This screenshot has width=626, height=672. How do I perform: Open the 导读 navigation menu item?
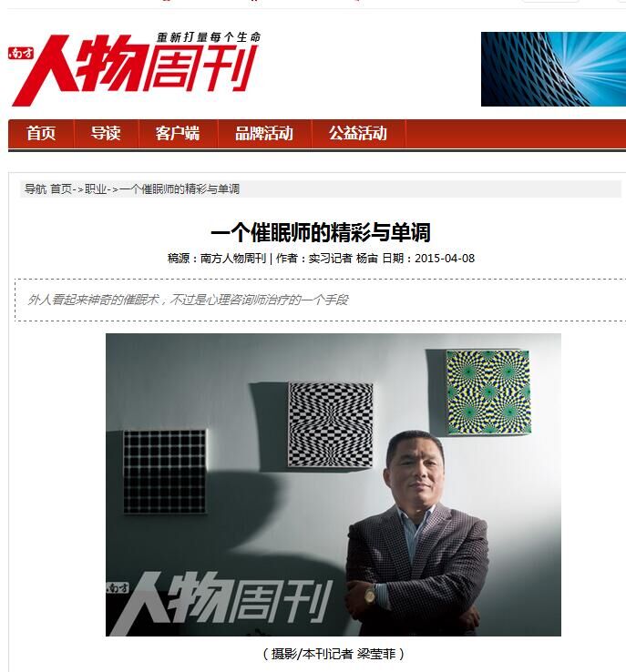[106, 133]
